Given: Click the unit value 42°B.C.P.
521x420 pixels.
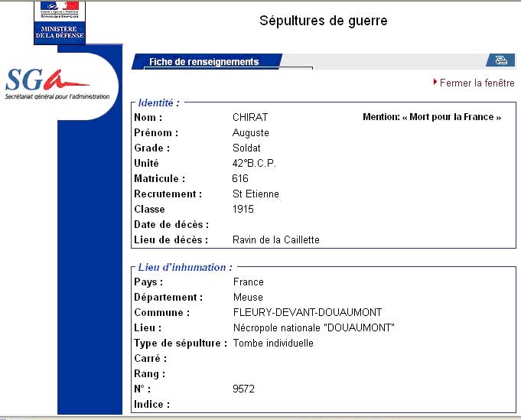Looking at the screenshot, I should coord(254,163).
